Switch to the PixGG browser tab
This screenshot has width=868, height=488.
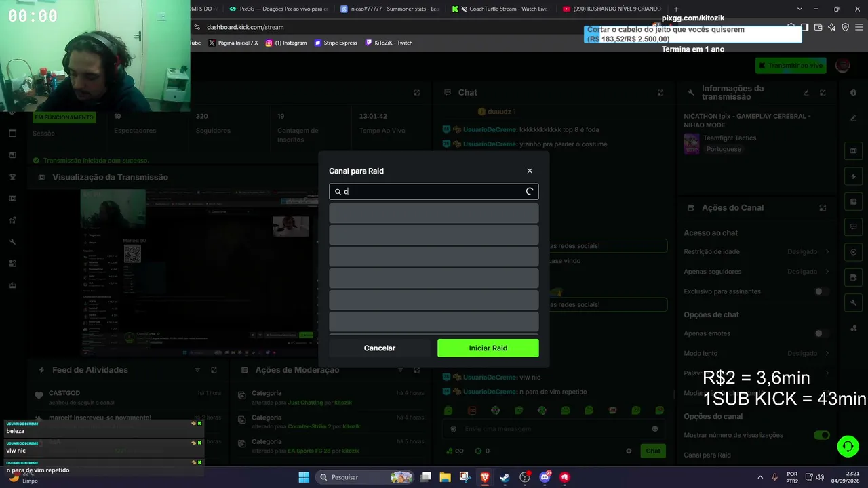[278, 9]
